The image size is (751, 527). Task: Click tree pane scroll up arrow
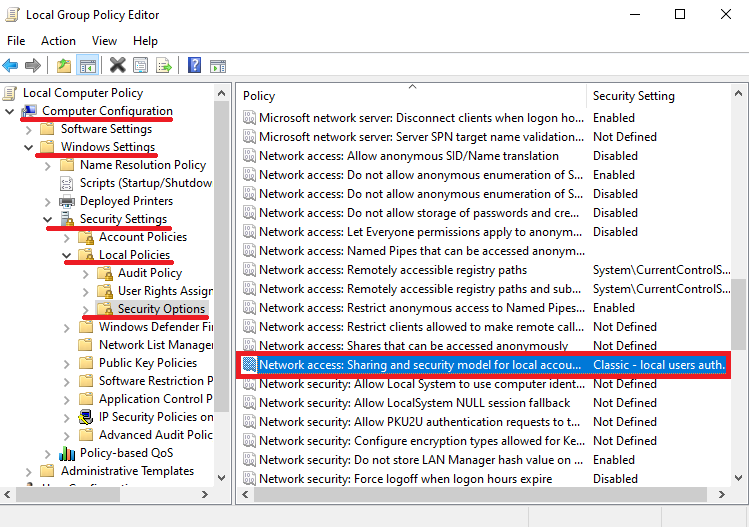[221, 93]
